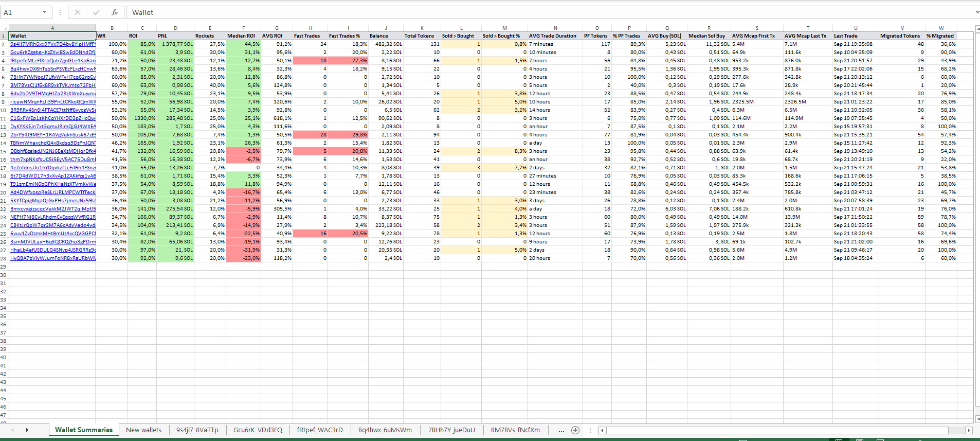Click the horizontal scrollbar right arrow
The width and height of the screenshot is (980, 441).
[969, 430]
